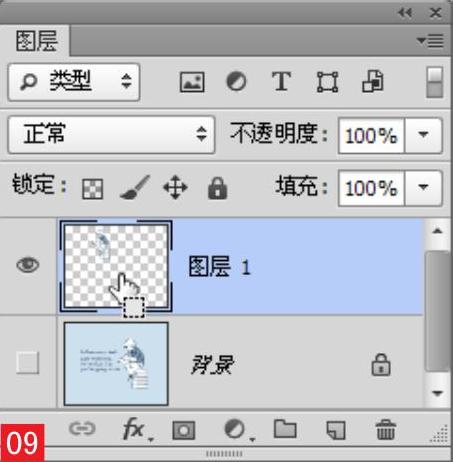Click the 填充 fill percentage field
This screenshot has width=453, height=462.
click(x=371, y=188)
